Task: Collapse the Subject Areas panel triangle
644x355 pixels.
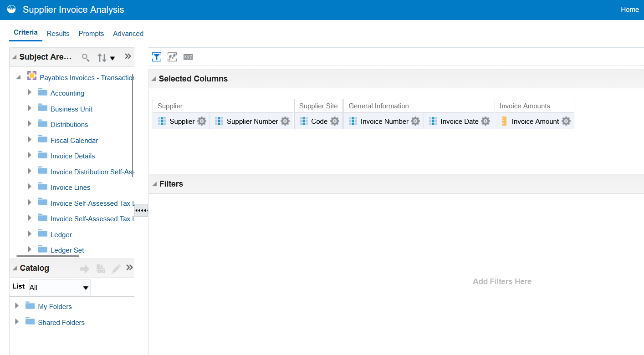Action: click(x=15, y=57)
